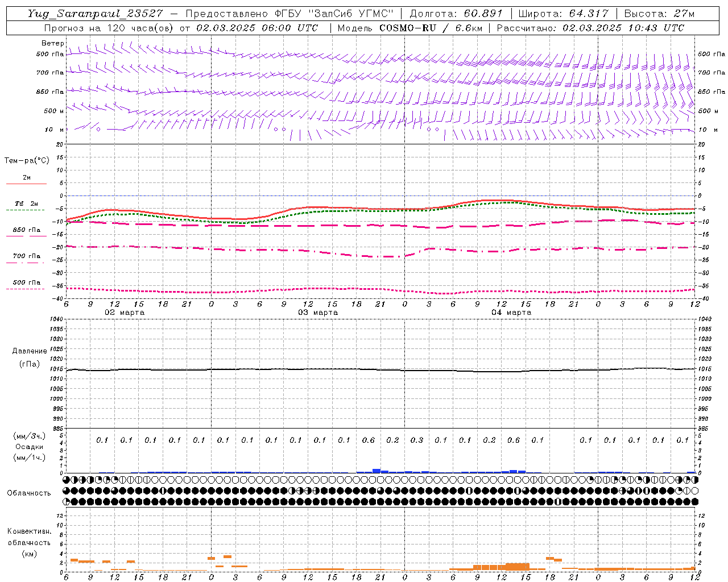Select the 'Долгота: 60.891' header field
The height and width of the screenshot is (582, 728).
tap(456, 14)
